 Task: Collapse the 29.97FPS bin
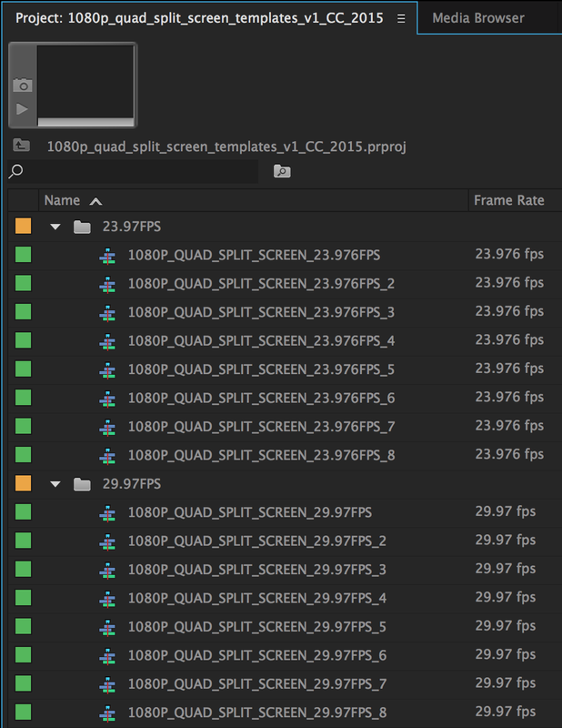(55, 484)
